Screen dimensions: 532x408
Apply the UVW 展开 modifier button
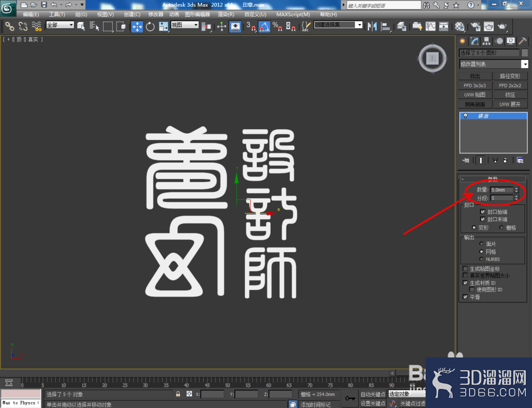pos(510,104)
